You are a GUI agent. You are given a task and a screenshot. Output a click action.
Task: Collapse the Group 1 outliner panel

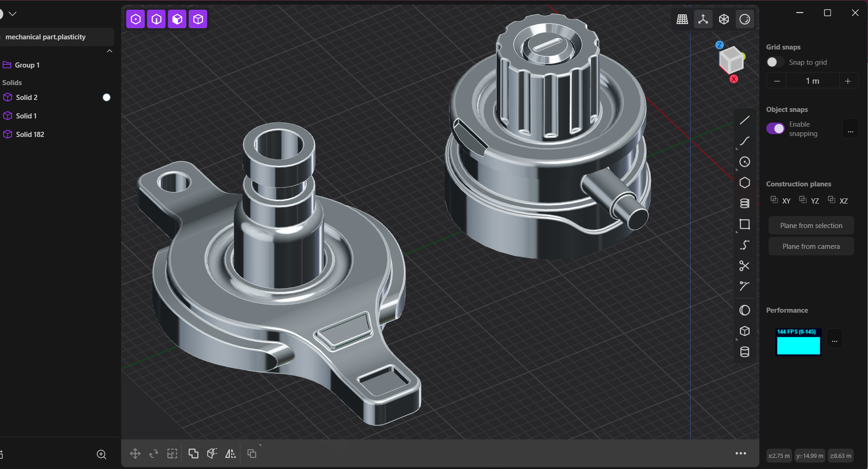coord(110,51)
